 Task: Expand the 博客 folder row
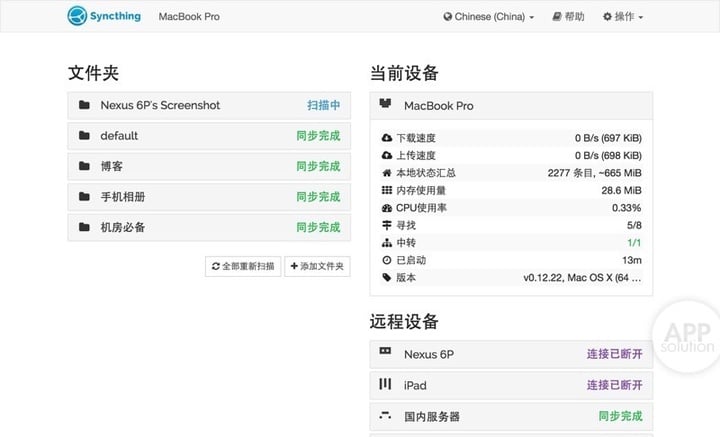pyautogui.click(x=209, y=166)
